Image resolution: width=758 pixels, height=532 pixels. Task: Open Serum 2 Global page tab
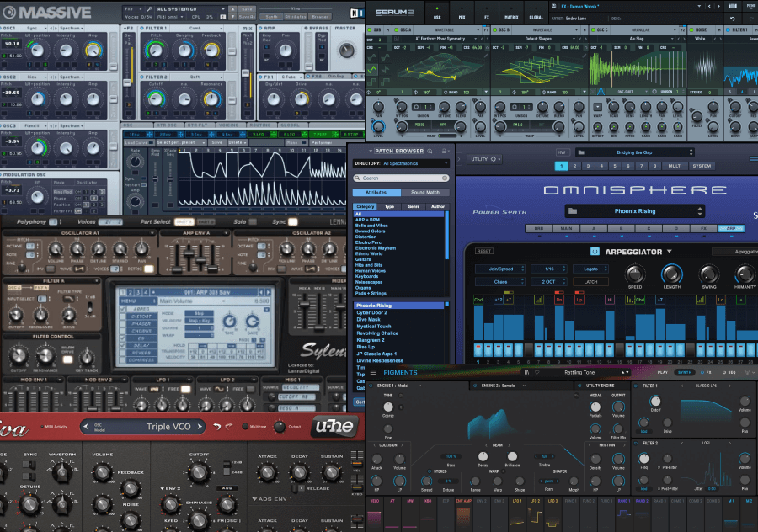pyautogui.click(x=536, y=13)
